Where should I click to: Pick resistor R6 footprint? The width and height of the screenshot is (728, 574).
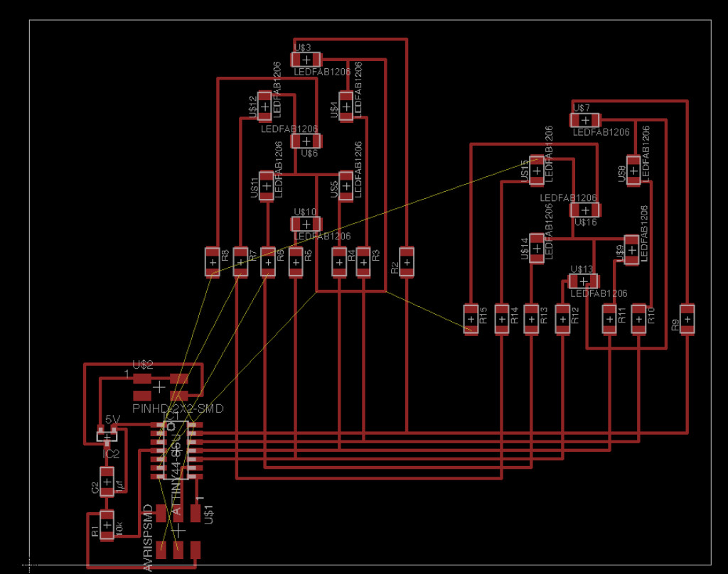(x=268, y=263)
